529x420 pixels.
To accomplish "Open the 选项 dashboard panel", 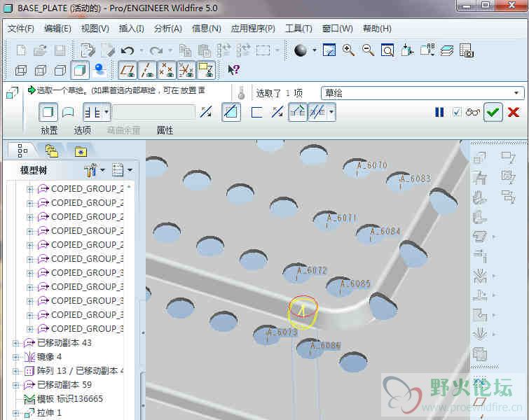I will coord(82,130).
